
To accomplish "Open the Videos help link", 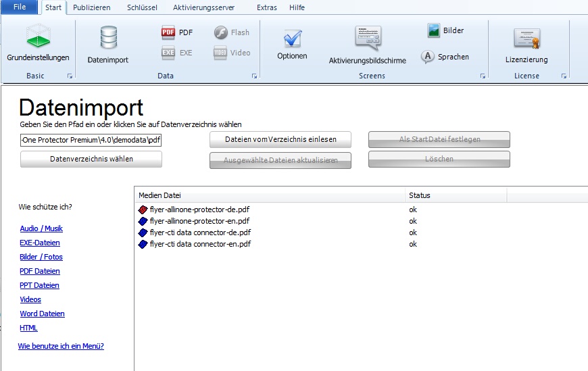I will click(x=30, y=300).
